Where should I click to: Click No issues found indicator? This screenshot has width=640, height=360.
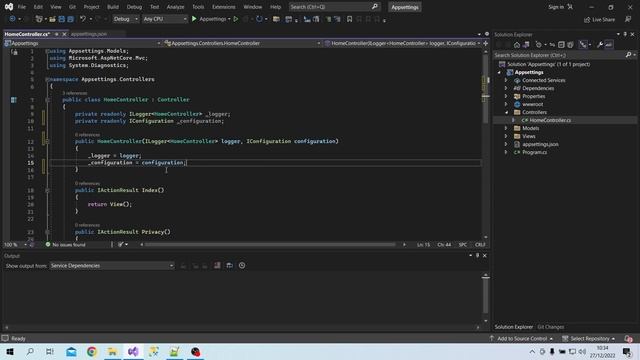point(65,244)
